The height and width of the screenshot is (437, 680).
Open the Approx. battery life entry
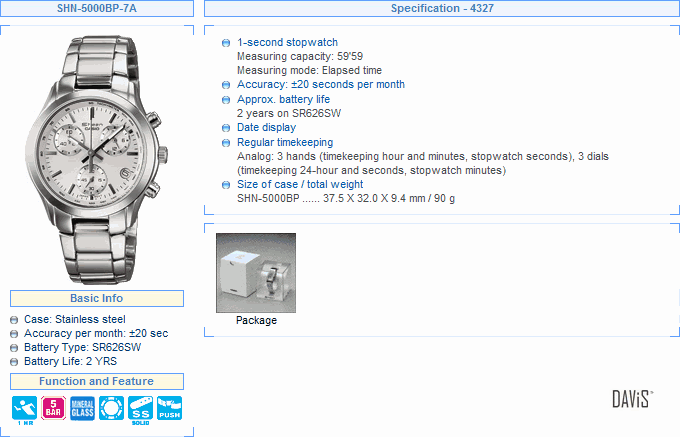[283, 99]
